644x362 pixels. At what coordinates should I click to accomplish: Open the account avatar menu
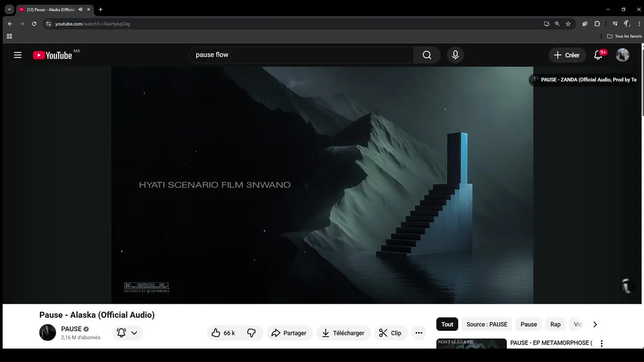(x=623, y=55)
